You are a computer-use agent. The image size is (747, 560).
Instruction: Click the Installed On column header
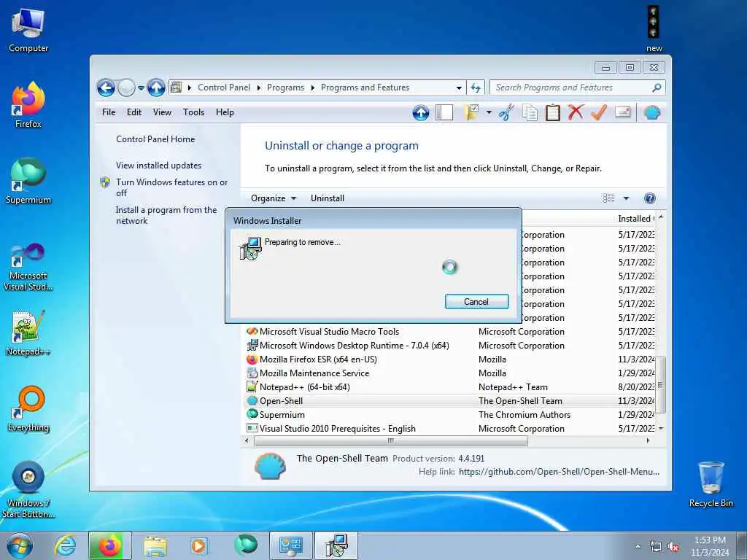(x=636, y=219)
